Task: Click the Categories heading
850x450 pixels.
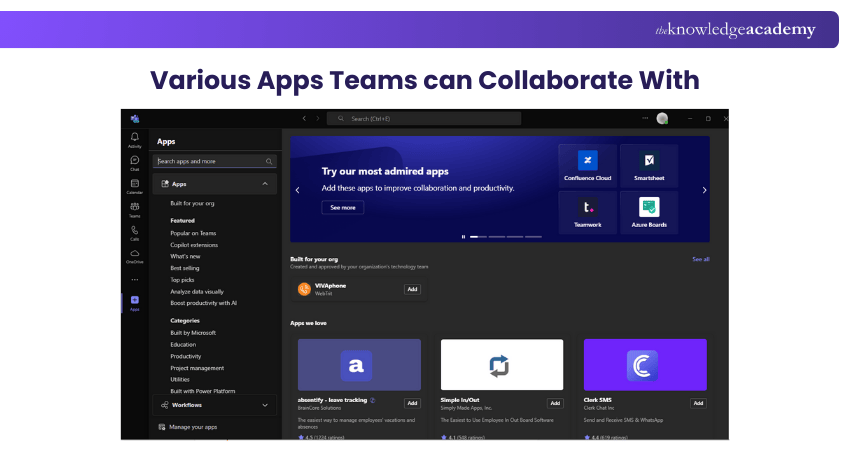Action: [185, 320]
